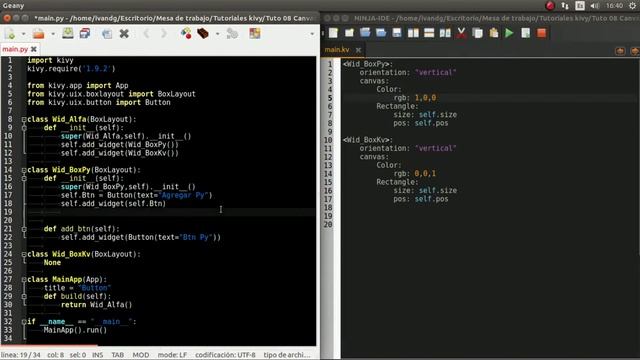Close the main.kv tab in NINJA-IDE
This screenshot has width=640, height=360.
(358, 50)
